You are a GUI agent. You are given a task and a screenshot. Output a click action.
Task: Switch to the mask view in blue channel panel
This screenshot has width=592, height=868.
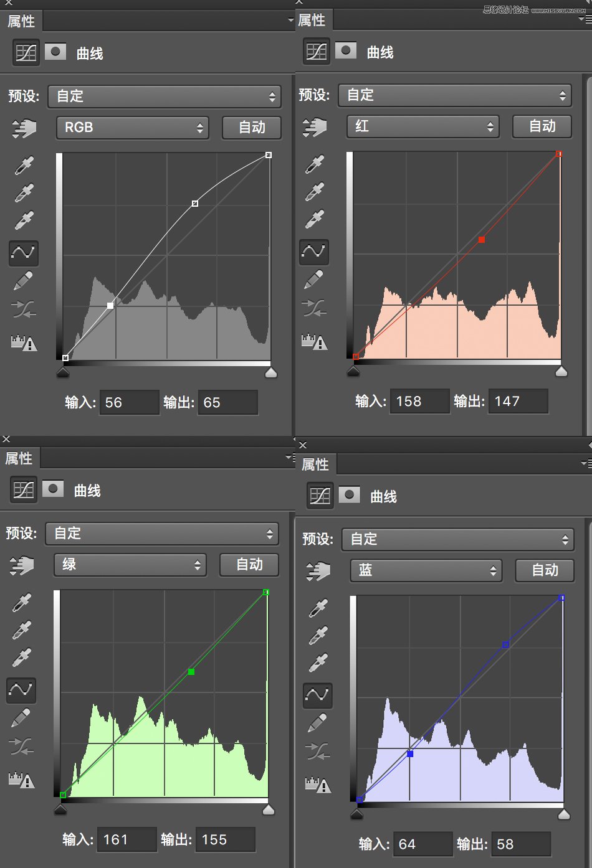coord(349,496)
